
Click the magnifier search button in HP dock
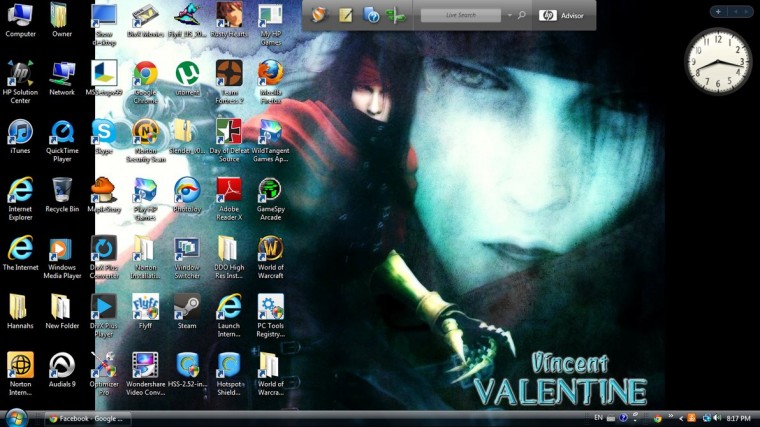tap(522, 16)
